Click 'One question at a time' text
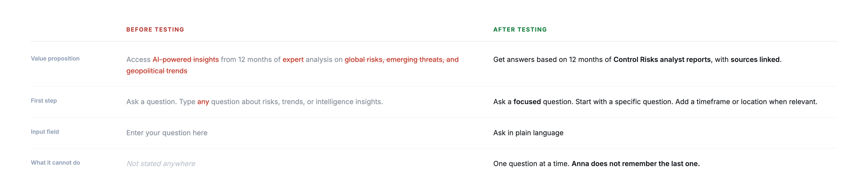 pyautogui.click(x=530, y=164)
